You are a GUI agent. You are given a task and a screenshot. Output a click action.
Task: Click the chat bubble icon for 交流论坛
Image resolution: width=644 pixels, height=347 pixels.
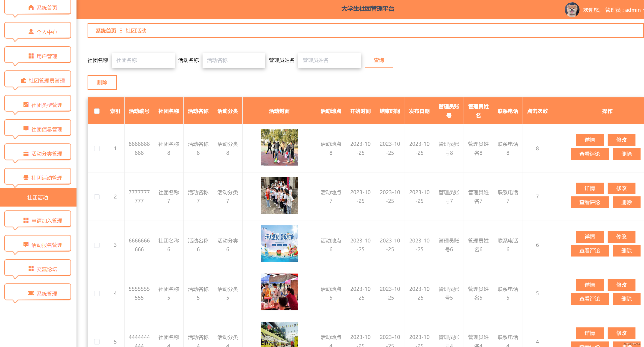click(x=31, y=268)
